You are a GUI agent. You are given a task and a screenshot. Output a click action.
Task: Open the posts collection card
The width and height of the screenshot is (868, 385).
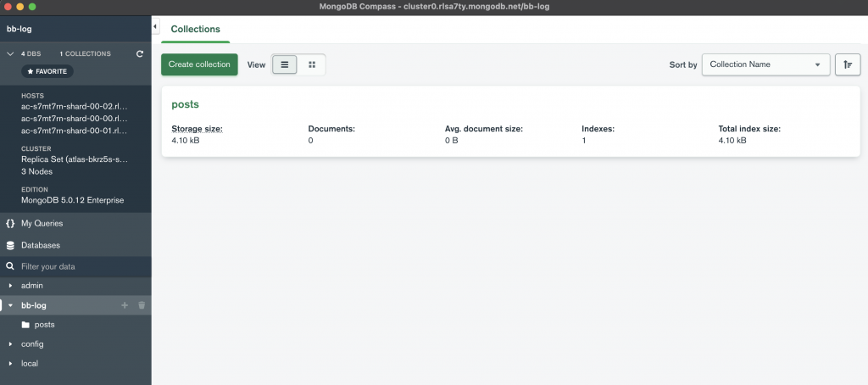click(x=510, y=121)
